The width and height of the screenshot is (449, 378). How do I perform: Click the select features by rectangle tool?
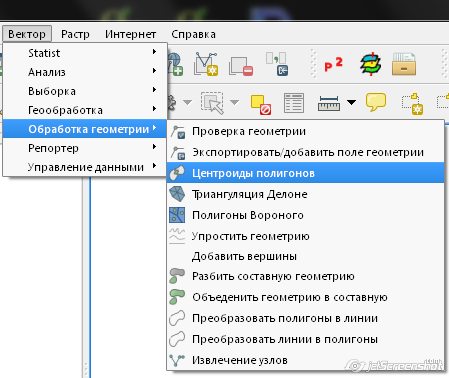pyautogui.click(x=212, y=103)
